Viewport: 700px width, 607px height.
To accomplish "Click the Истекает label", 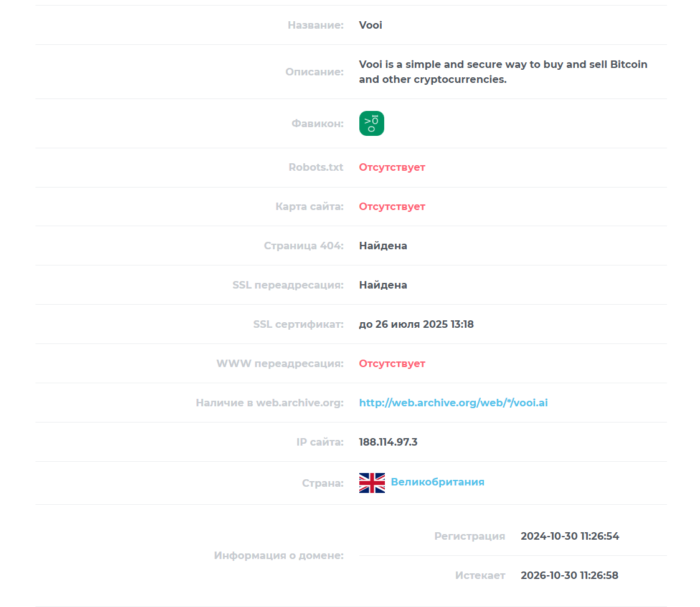I will 480,575.
